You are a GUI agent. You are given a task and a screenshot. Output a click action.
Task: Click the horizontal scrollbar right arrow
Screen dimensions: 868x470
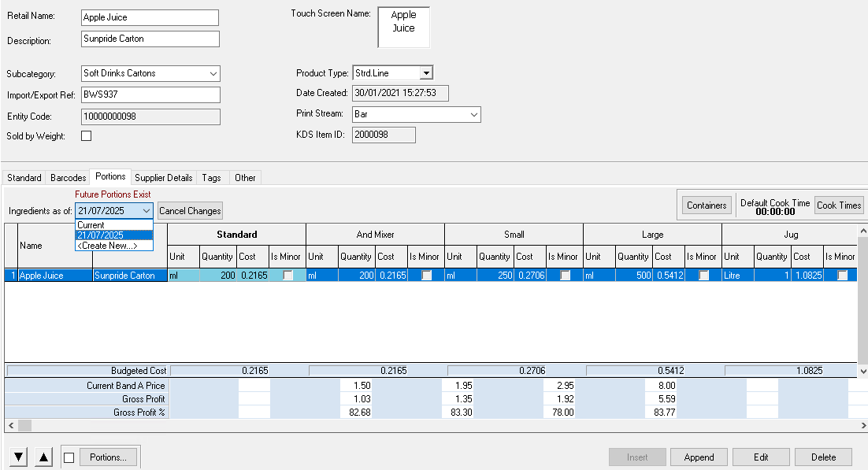(x=860, y=425)
